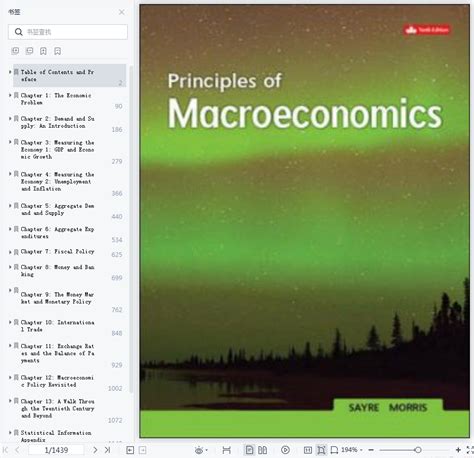Go back to previous view
This screenshot has width=474, height=458.
130,450
